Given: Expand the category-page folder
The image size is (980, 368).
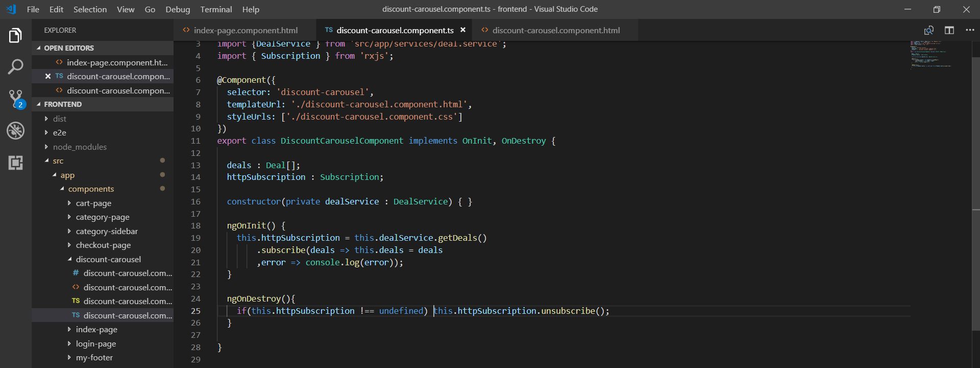Looking at the screenshot, I should (103, 217).
